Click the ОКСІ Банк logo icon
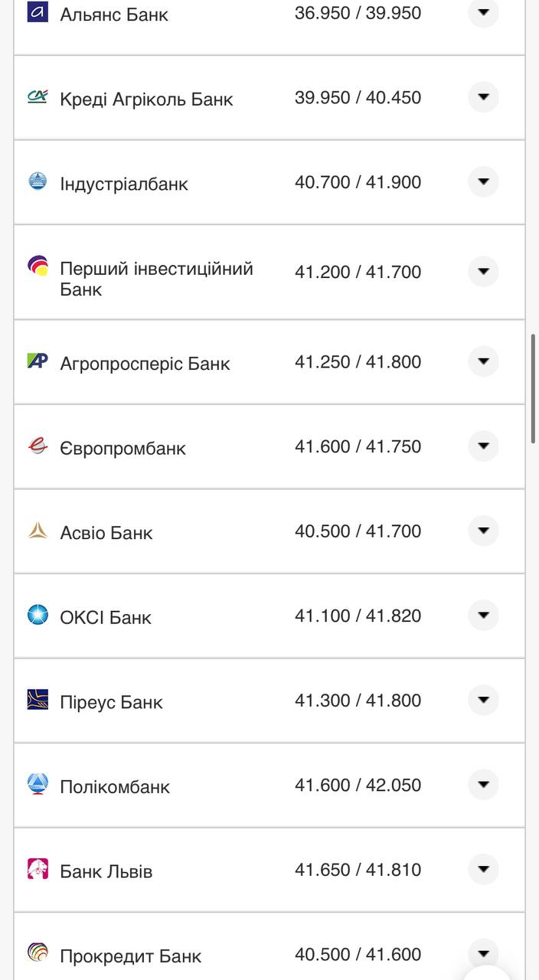539x980 pixels. point(38,615)
